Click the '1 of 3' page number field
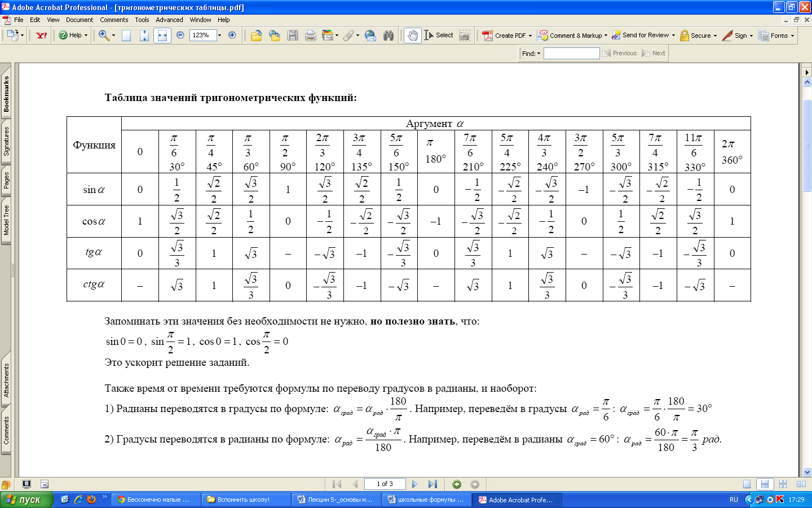Image resolution: width=812 pixels, height=508 pixels. pos(385,484)
